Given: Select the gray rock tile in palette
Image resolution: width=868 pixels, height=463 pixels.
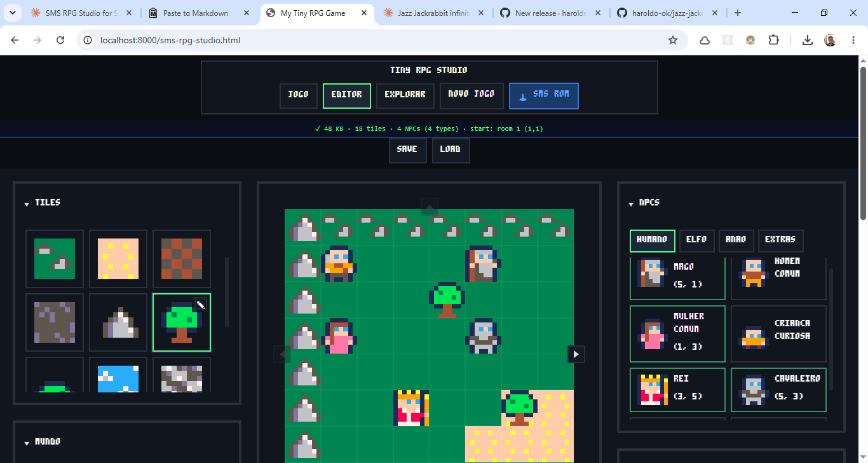Looking at the screenshot, I should [x=118, y=322].
